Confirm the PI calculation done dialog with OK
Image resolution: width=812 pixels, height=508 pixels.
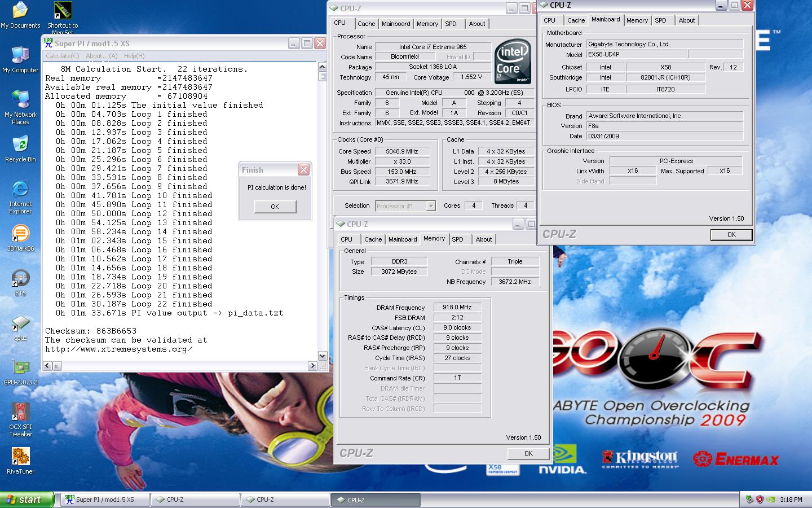(x=275, y=207)
